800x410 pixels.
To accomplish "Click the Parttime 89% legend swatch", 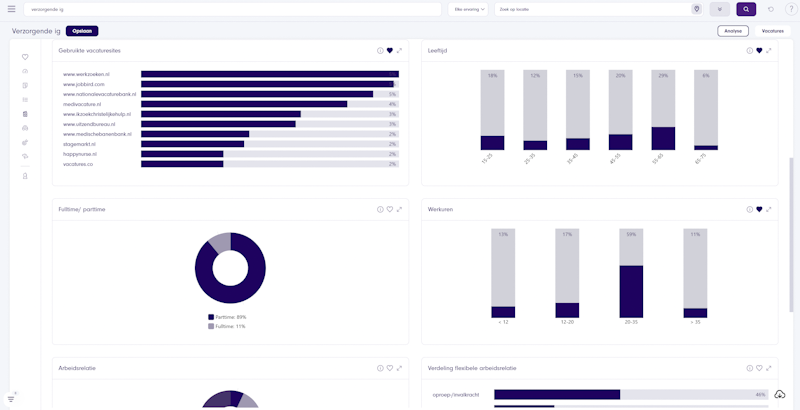I will [211, 317].
